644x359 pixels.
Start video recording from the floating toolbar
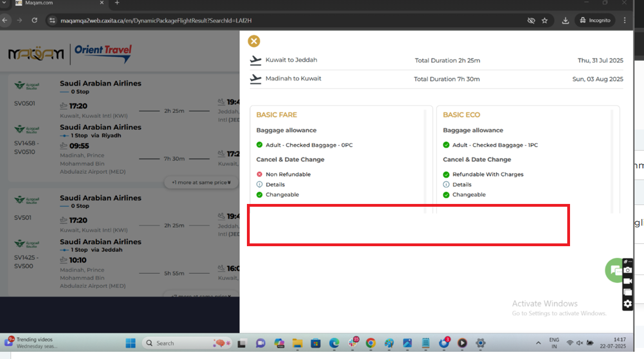[x=627, y=281]
